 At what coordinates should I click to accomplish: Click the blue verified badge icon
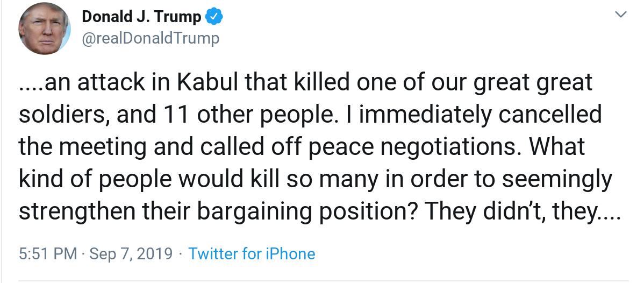[x=215, y=17]
